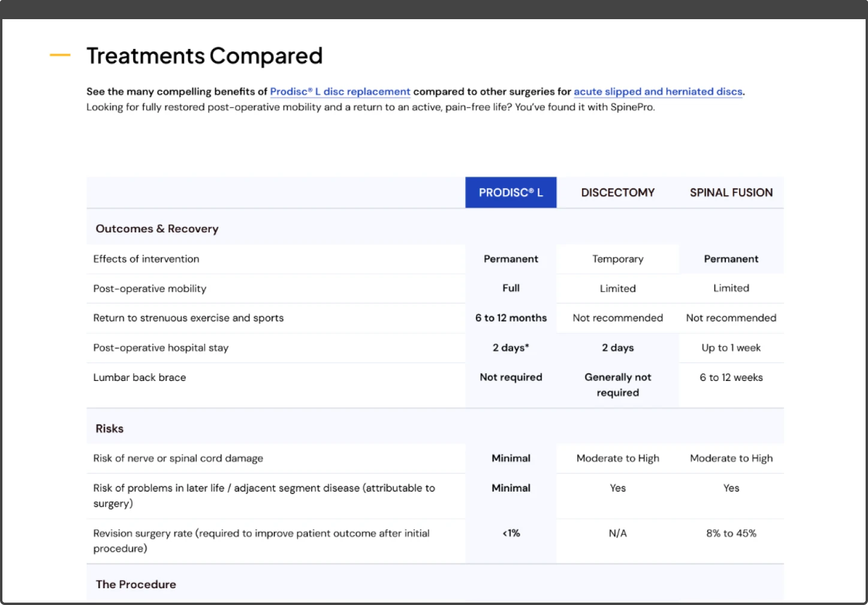Open the acute slipped and herniated discs link
The height and width of the screenshot is (605, 868).
point(658,92)
